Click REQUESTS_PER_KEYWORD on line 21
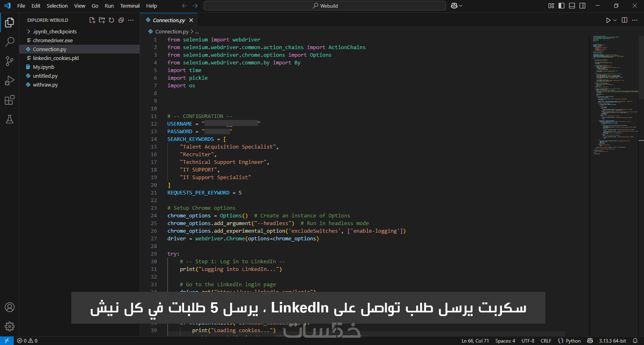 198,193
